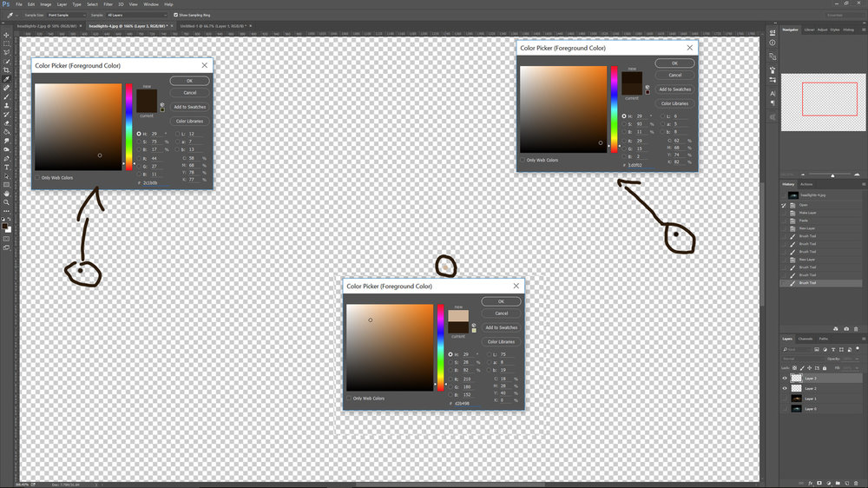Toggle Quick Mask mode icon
Screen dimensions: 868x488
[7, 238]
